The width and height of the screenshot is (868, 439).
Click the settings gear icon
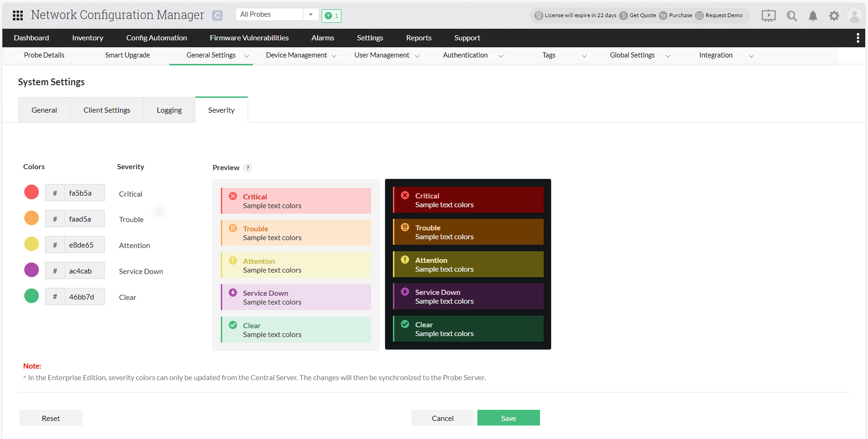(834, 15)
